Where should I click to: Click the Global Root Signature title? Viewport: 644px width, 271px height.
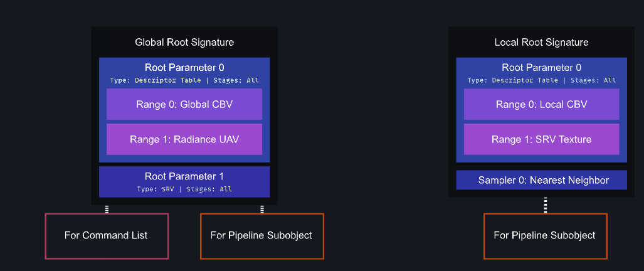(184, 42)
